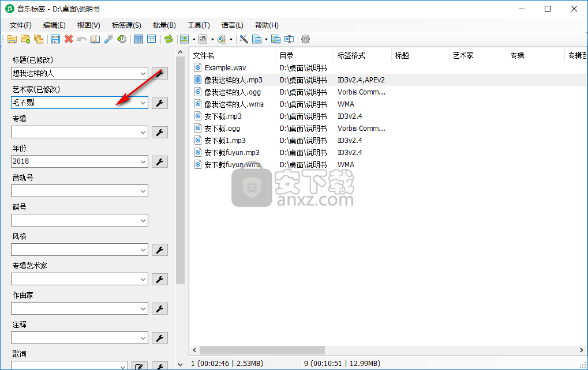
Task: Click the wrench button beside the album field
Action: click(x=160, y=132)
